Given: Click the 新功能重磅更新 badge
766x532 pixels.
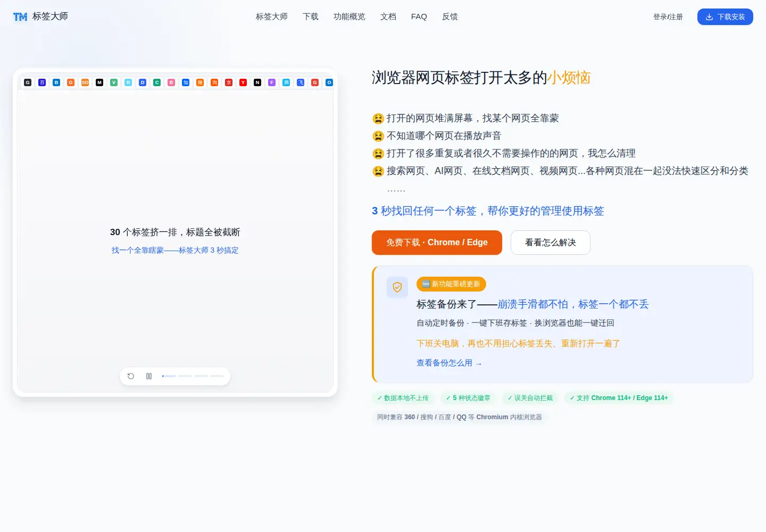Looking at the screenshot, I should tap(451, 284).
